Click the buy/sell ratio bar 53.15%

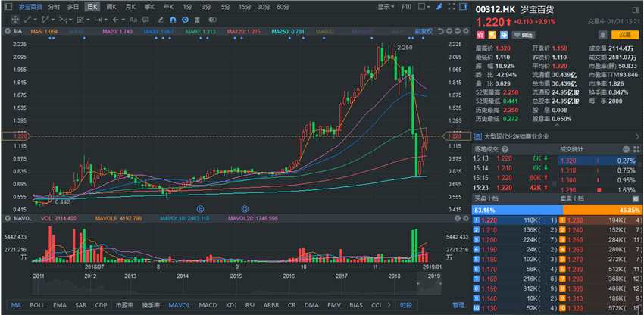(x=517, y=210)
